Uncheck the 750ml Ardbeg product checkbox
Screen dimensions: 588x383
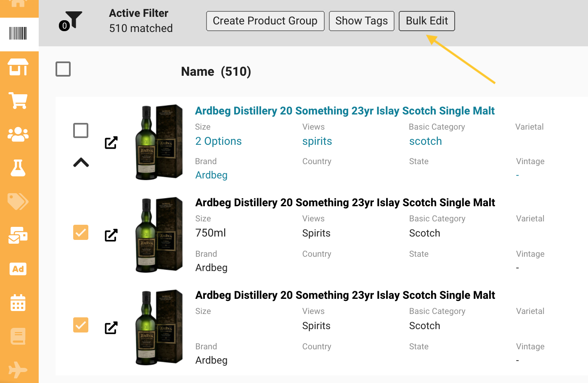click(81, 232)
